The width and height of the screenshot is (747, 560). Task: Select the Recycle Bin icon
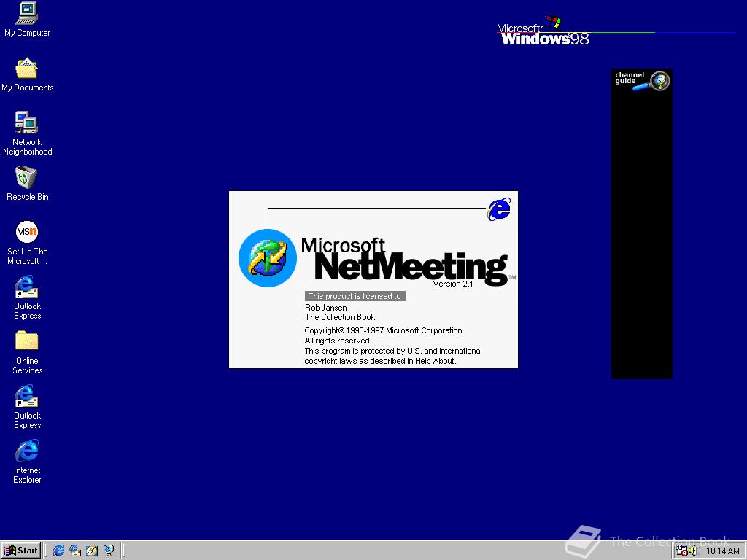27,184
